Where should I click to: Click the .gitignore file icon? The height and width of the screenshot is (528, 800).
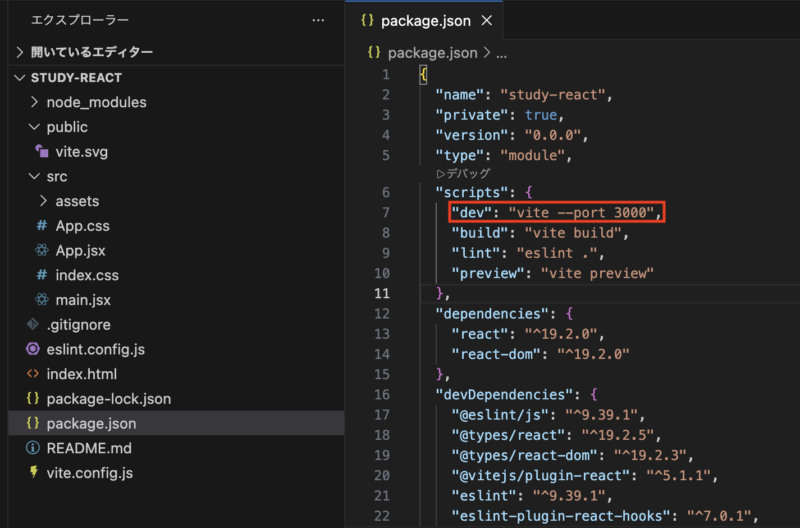(x=32, y=324)
